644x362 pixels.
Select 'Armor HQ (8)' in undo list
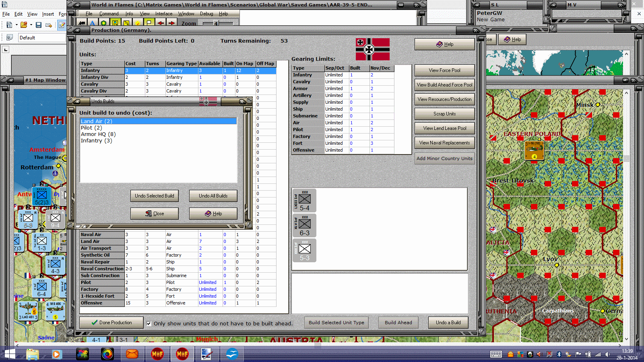(x=158, y=134)
